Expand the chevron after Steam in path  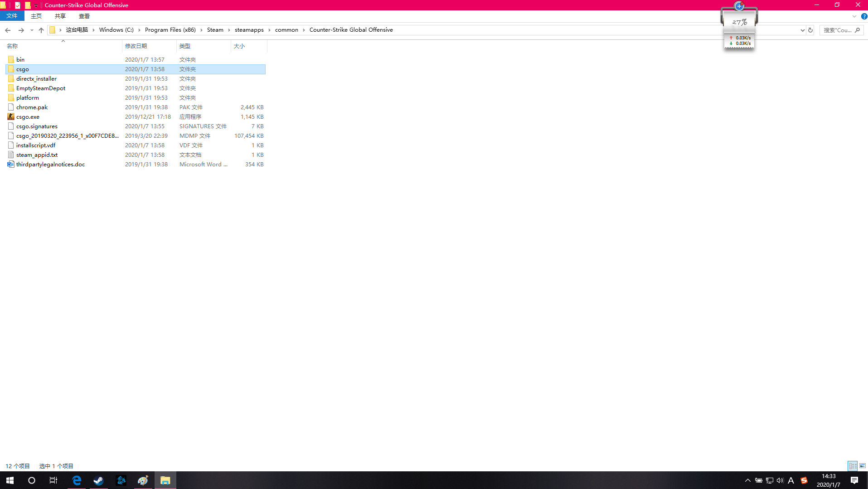coord(229,30)
